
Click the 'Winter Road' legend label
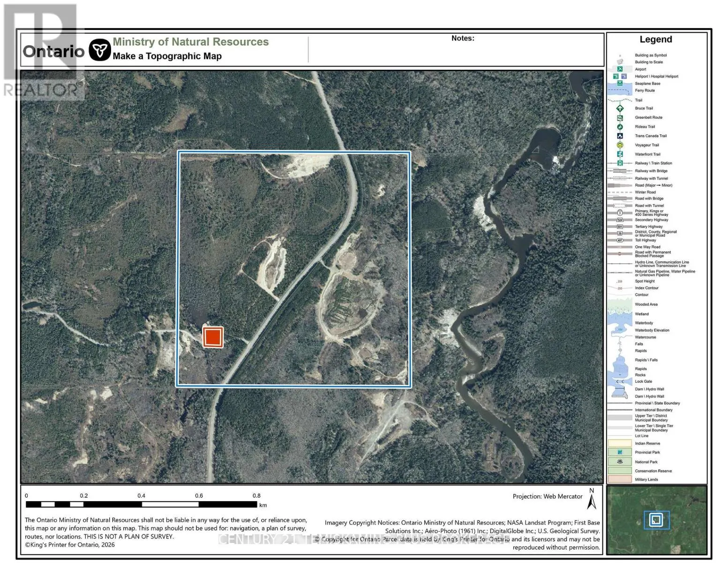[645, 192]
